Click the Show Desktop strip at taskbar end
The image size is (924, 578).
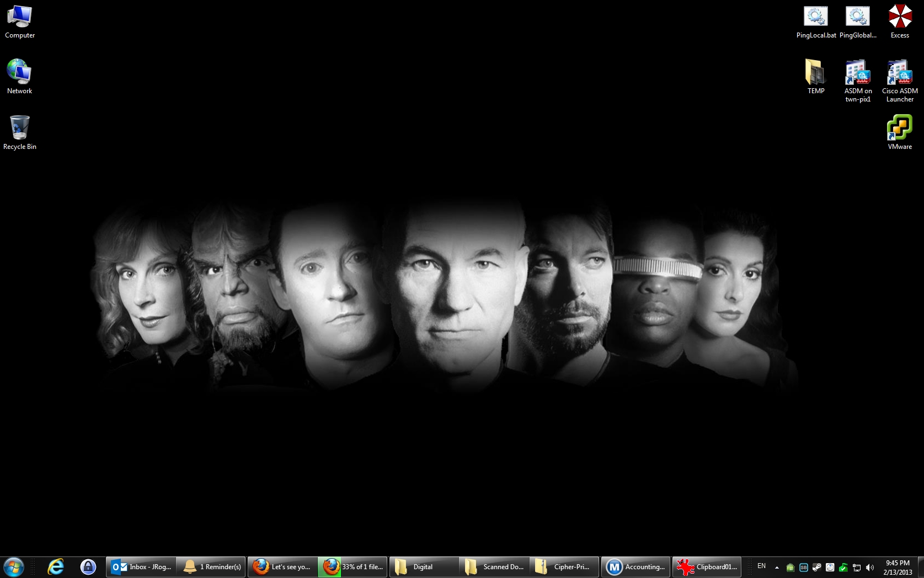[921, 567]
